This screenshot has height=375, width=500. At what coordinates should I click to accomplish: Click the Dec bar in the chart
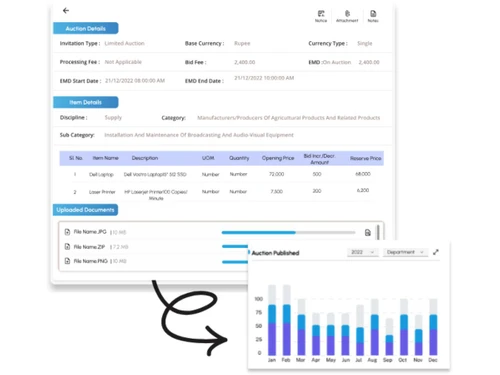433,327
